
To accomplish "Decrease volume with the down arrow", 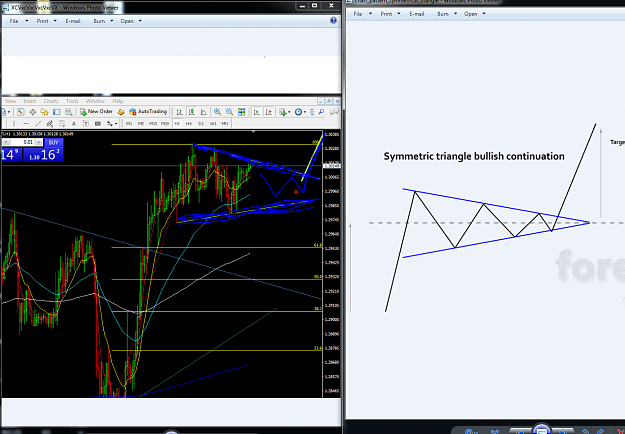I will pyautogui.click(x=6, y=142).
